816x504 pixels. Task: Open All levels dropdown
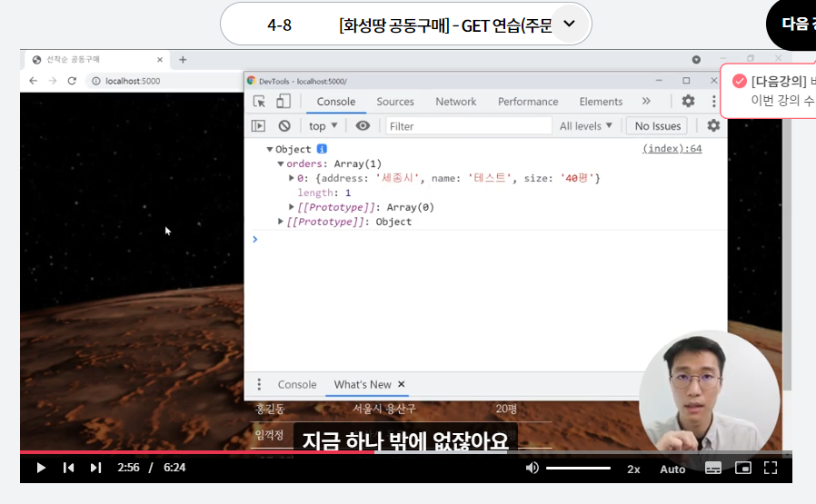(x=585, y=126)
